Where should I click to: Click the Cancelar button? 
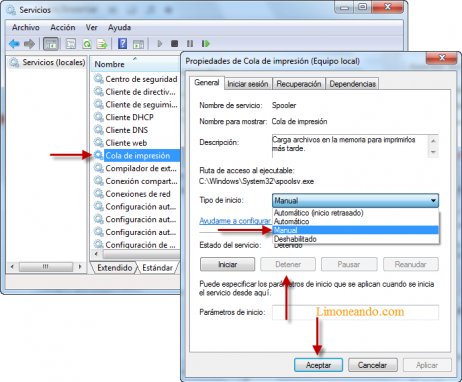click(x=373, y=365)
